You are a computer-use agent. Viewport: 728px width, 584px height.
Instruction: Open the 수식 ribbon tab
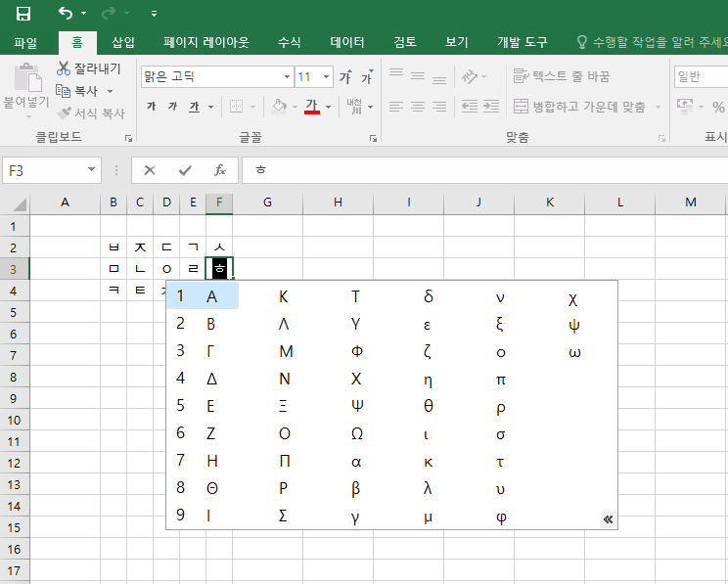tap(290, 43)
